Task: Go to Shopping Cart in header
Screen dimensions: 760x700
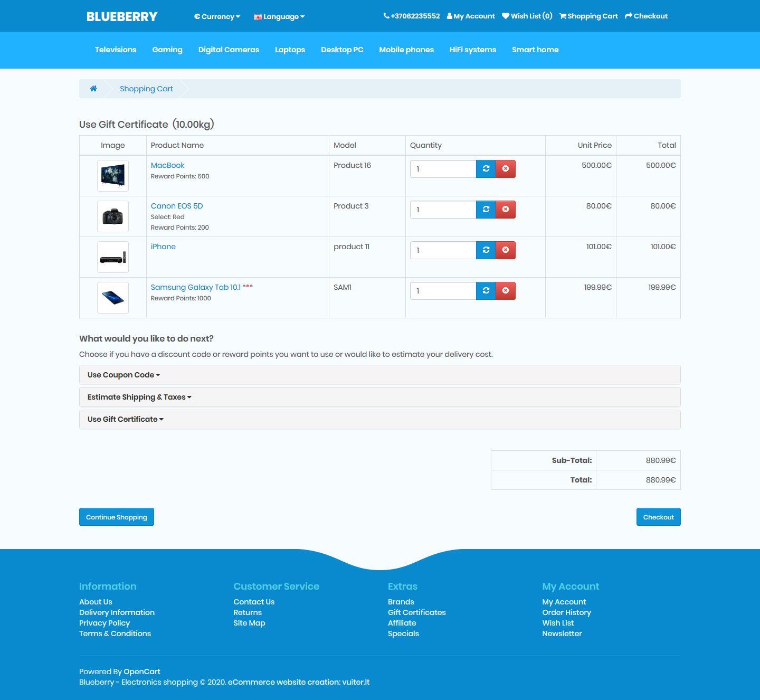Action: coord(588,16)
